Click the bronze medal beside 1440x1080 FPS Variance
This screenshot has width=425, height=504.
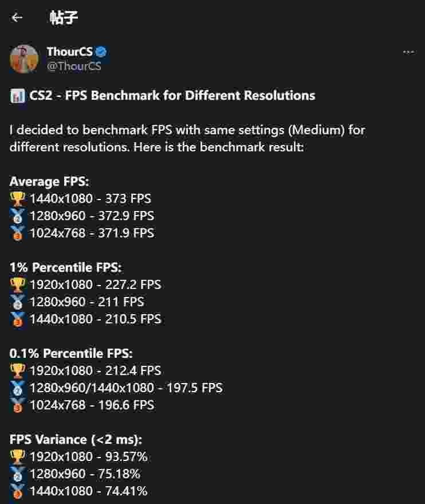[x=17, y=491]
